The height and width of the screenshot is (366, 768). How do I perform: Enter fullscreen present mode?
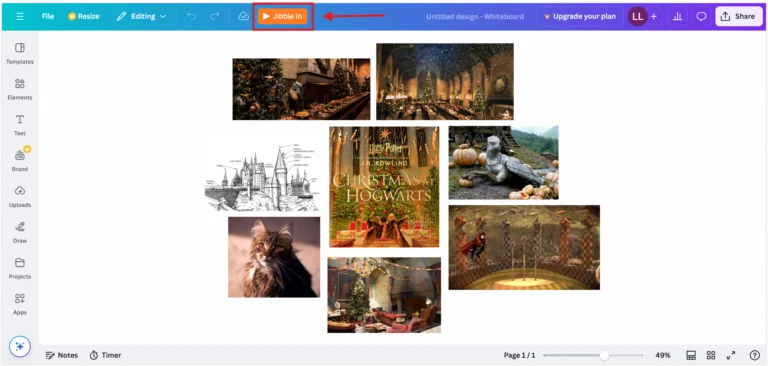[731, 355]
